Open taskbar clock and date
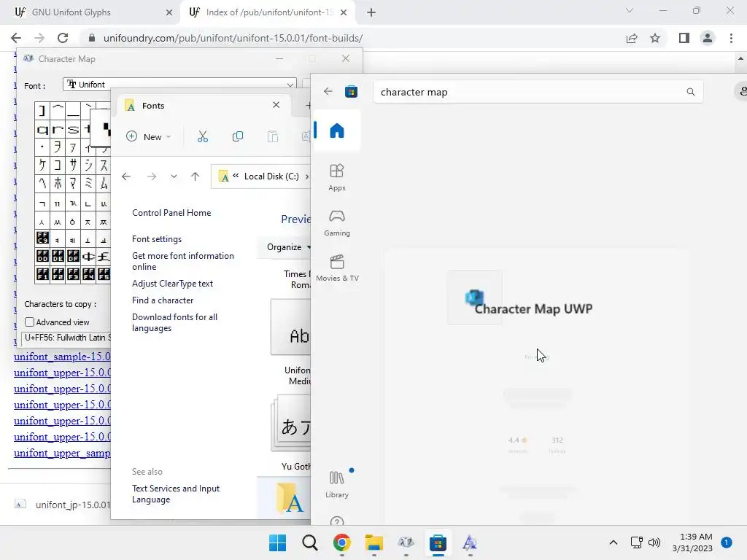747x560 pixels. point(692,542)
